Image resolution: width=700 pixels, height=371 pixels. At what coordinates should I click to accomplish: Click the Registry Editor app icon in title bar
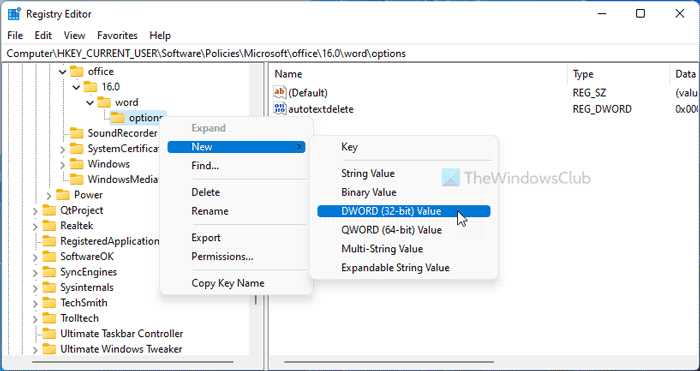(14, 14)
